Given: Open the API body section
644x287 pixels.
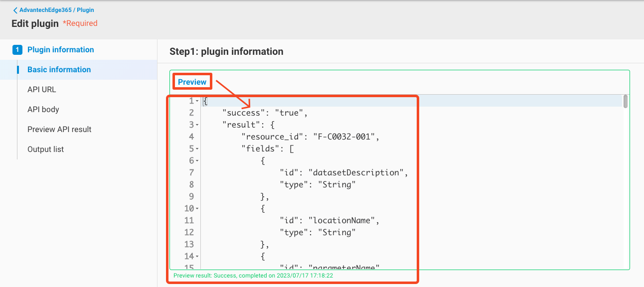Looking at the screenshot, I should pos(44,109).
